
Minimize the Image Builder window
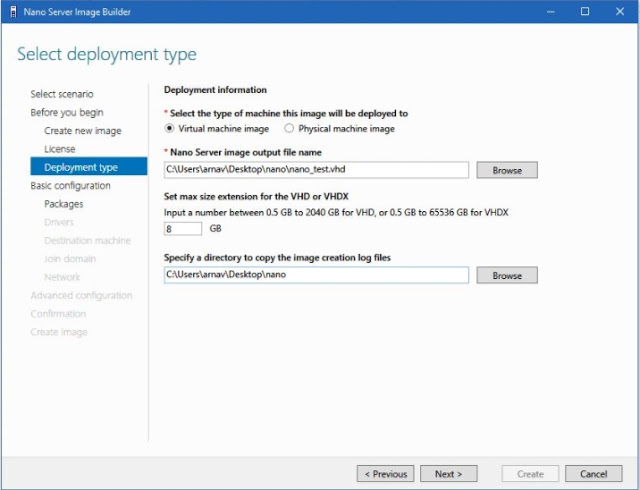click(x=549, y=12)
